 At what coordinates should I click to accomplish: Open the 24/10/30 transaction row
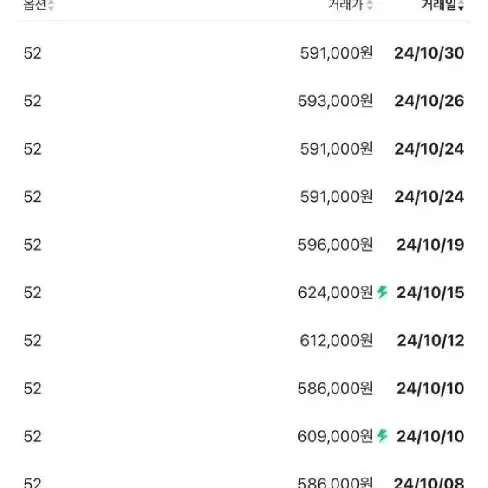point(244,53)
